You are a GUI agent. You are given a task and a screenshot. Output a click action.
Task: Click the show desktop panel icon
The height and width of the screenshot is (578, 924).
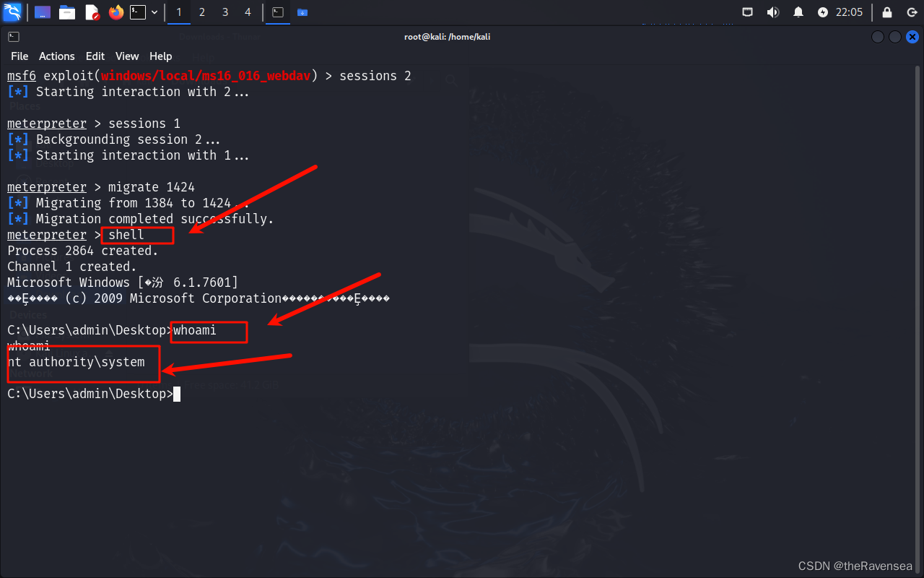click(43, 12)
